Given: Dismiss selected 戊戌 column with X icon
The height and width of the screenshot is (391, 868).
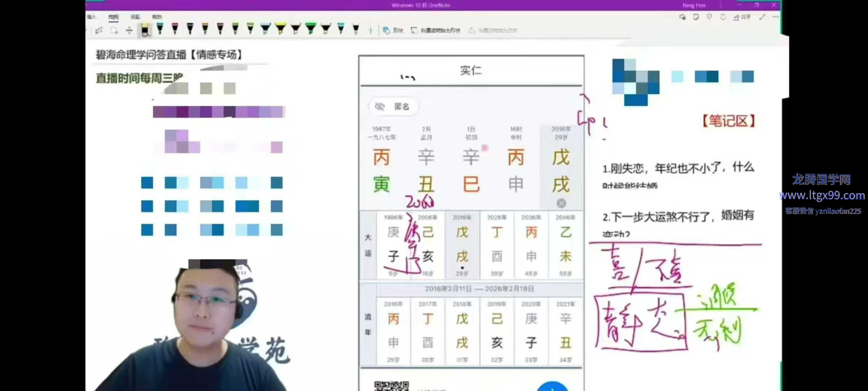Looking at the screenshot, I should click(561, 203).
